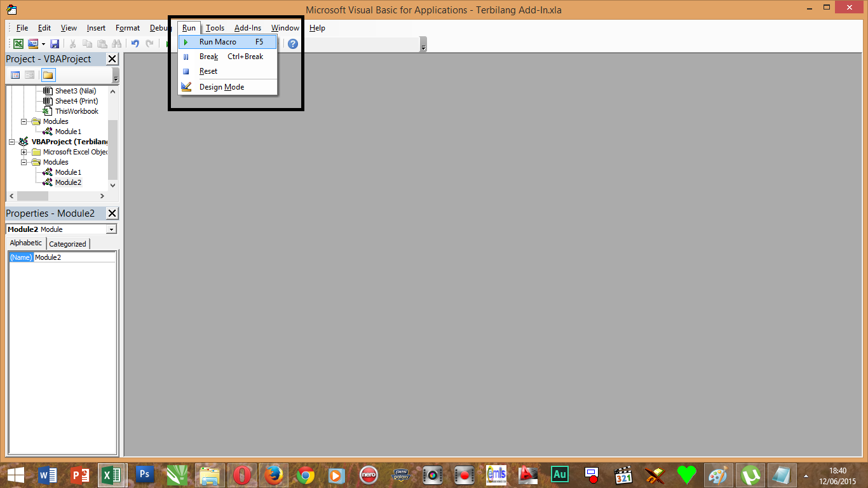Open the View menu
This screenshot has width=868, height=488.
point(69,28)
